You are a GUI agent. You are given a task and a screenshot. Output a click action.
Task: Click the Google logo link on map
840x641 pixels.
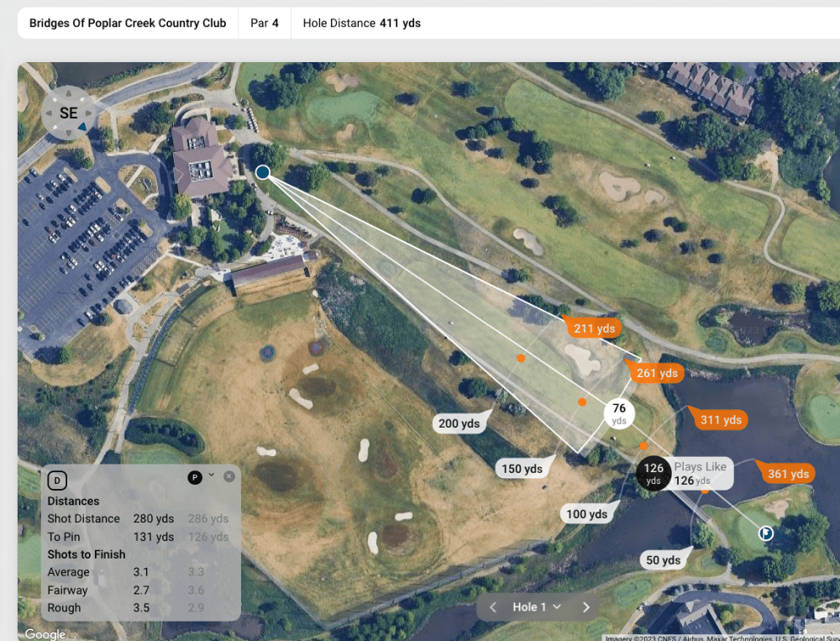click(45, 633)
